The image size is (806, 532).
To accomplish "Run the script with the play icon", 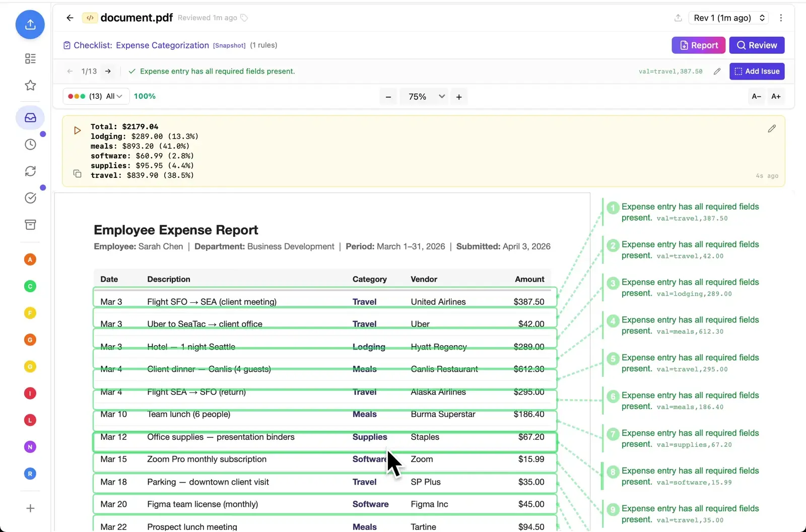I will pyautogui.click(x=77, y=130).
